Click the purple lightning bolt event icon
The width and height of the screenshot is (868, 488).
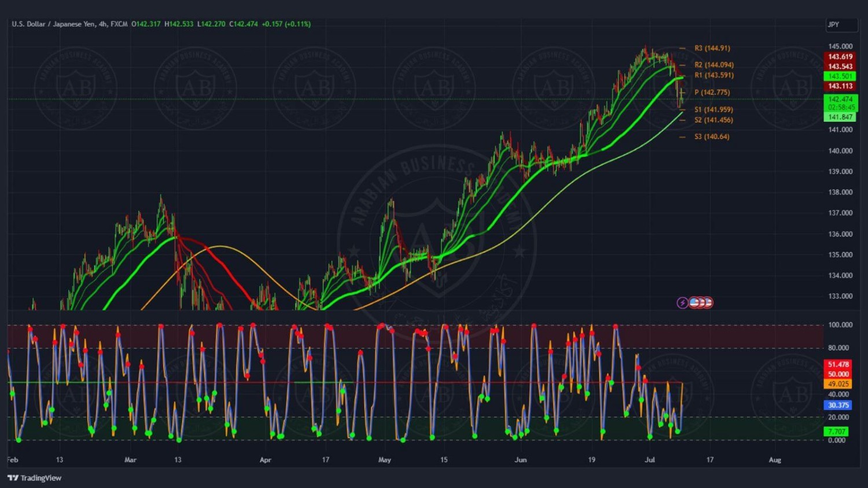coord(682,302)
